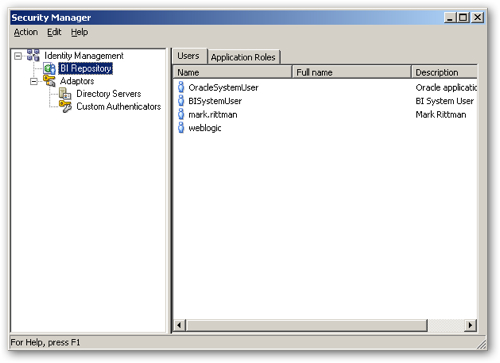Click the Directory Servers icon
500x363 pixels.
[x=65, y=94]
